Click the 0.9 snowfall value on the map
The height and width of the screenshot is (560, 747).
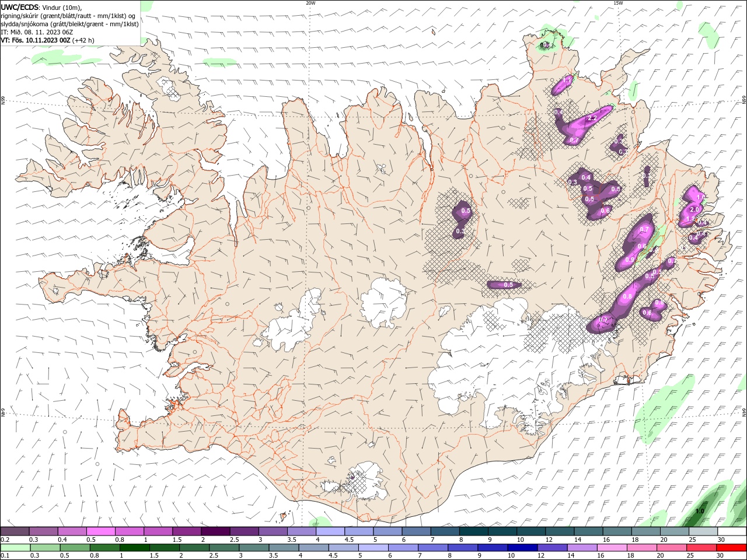click(629, 260)
